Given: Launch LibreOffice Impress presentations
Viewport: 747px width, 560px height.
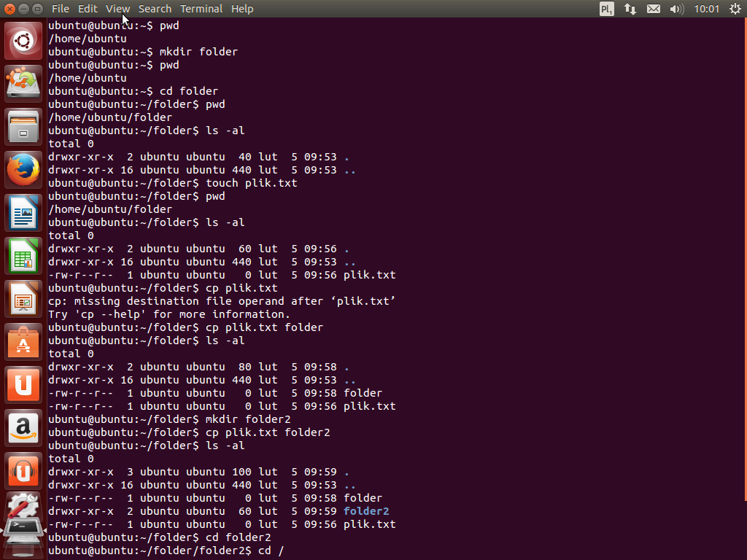Looking at the screenshot, I should coord(24,300).
